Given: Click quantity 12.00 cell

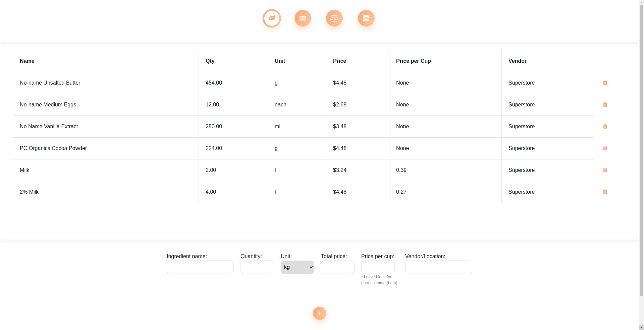Looking at the screenshot, I should pyautogui.click(x=233, y=105).
